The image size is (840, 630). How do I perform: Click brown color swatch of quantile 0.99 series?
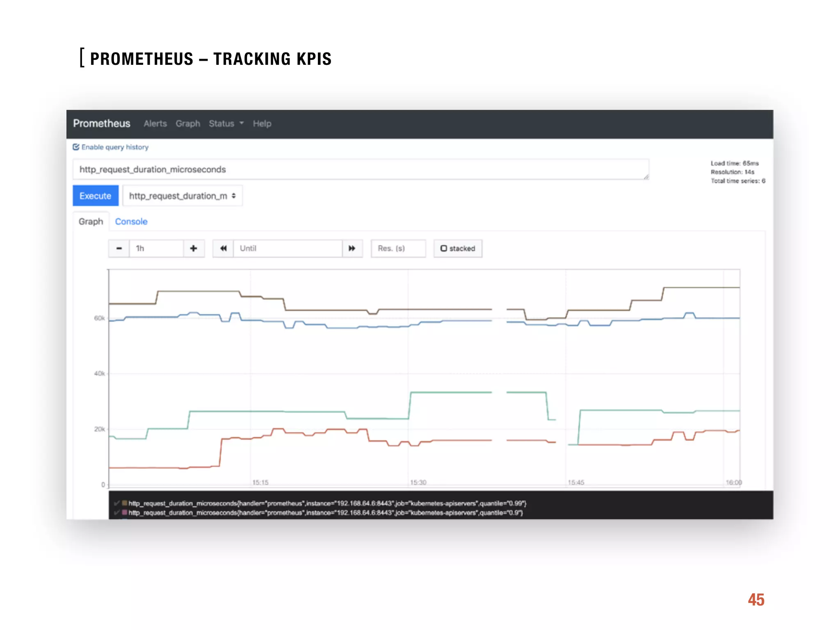124,503
